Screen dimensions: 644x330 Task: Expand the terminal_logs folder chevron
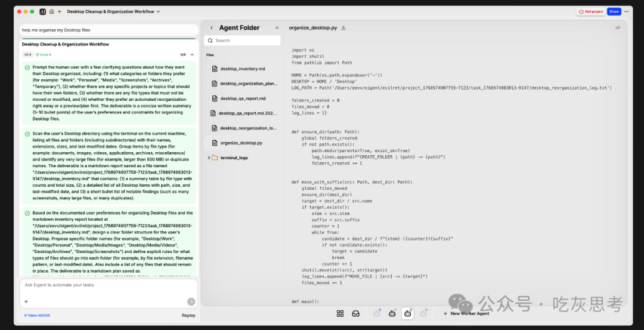point(209,158)
